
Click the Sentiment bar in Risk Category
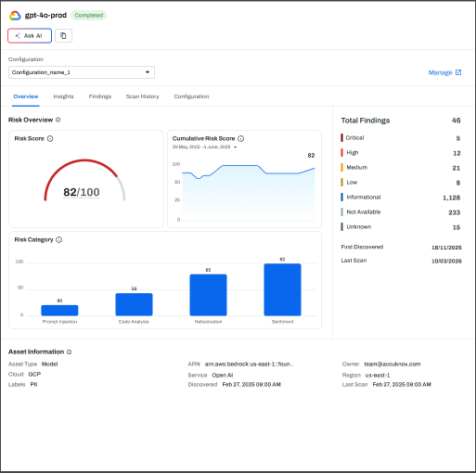[282, 289]
